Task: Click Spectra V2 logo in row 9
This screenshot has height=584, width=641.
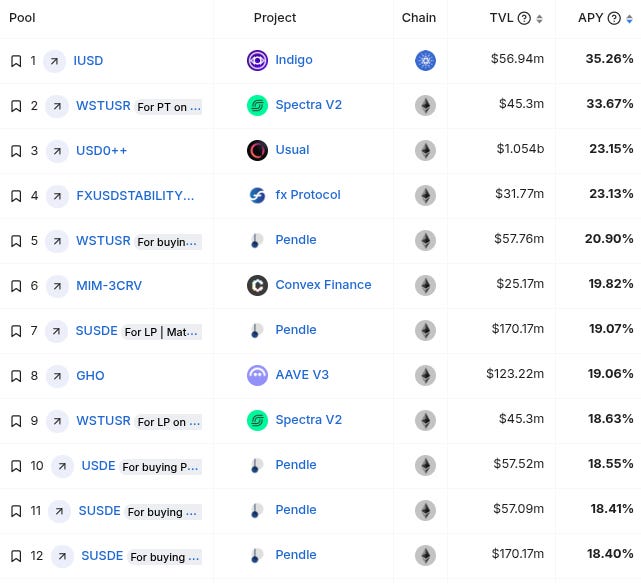Action: click(258, 420)
